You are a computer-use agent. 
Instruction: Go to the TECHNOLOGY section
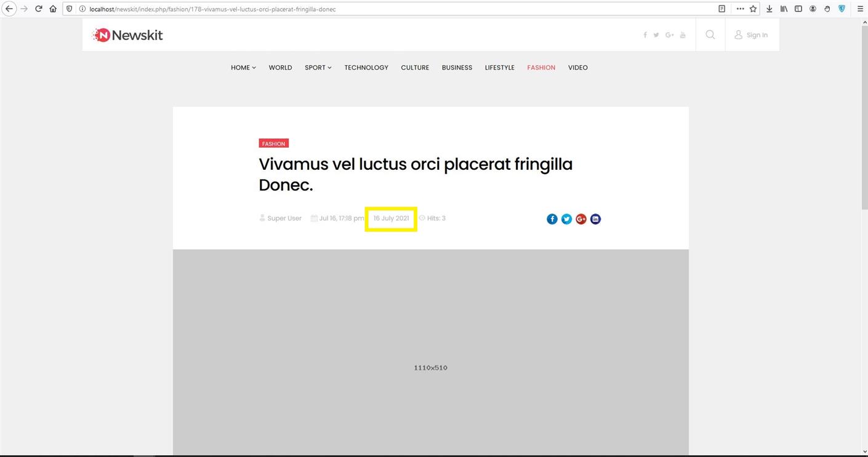(366, 68)
